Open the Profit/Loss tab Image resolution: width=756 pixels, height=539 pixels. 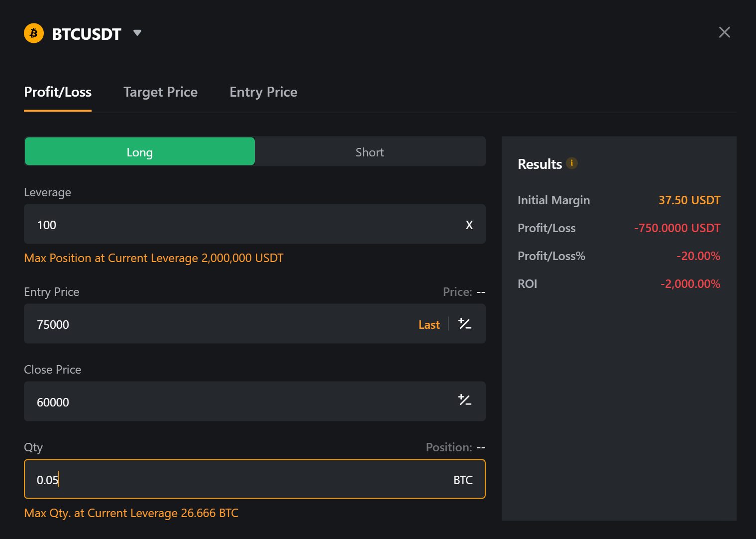[58, 92]
